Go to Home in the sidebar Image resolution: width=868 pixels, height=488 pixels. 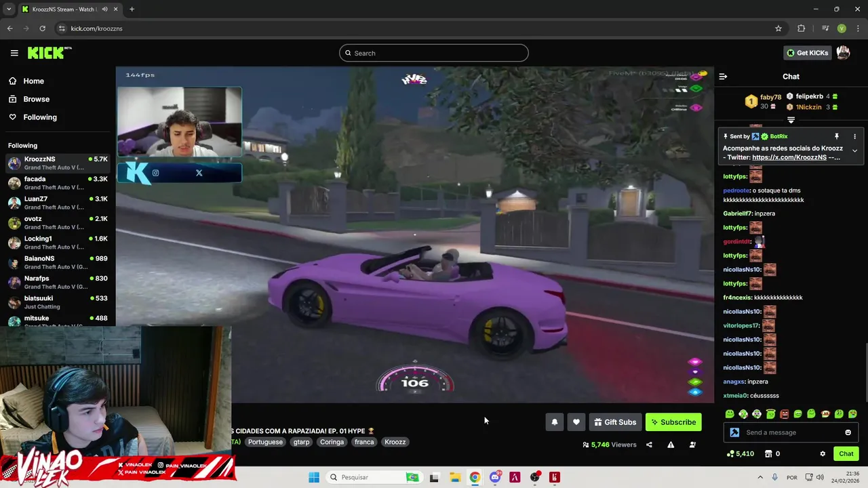33,81
